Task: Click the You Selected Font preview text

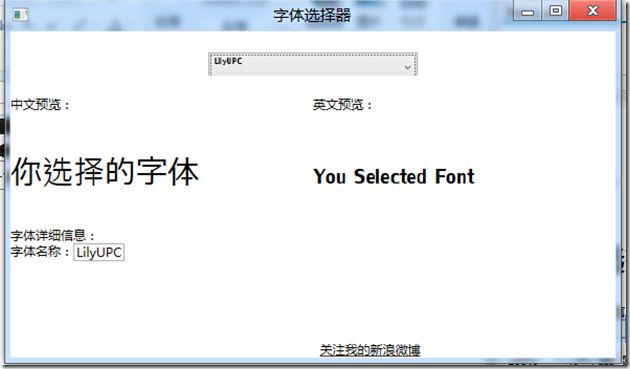Action: tap(394, 176)
